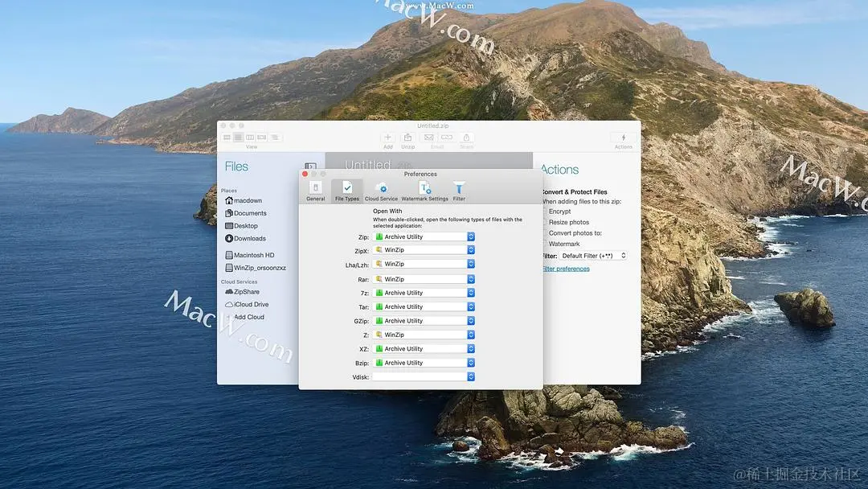Click the Untitled.zip window title

tap(433, 125)
